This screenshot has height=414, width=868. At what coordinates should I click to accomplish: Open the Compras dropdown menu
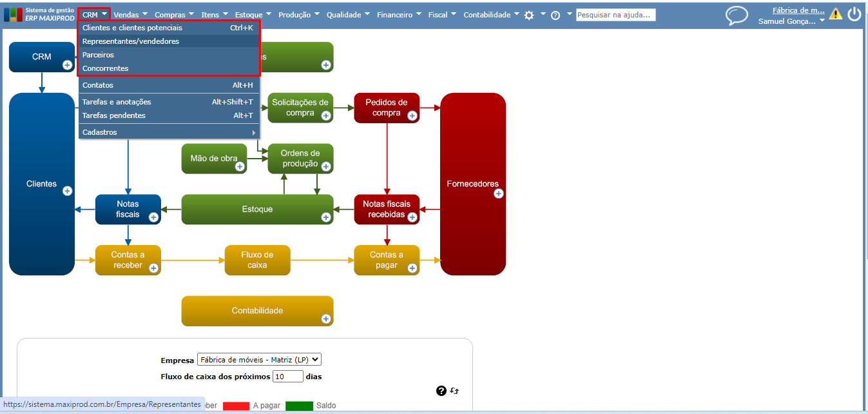(x=175, y=15)
